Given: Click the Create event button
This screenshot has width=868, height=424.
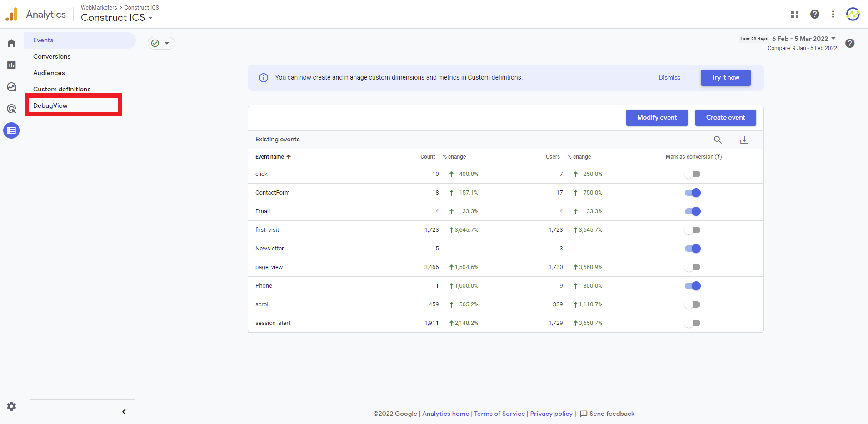Looking at the screenshot, I should [725, 118].
